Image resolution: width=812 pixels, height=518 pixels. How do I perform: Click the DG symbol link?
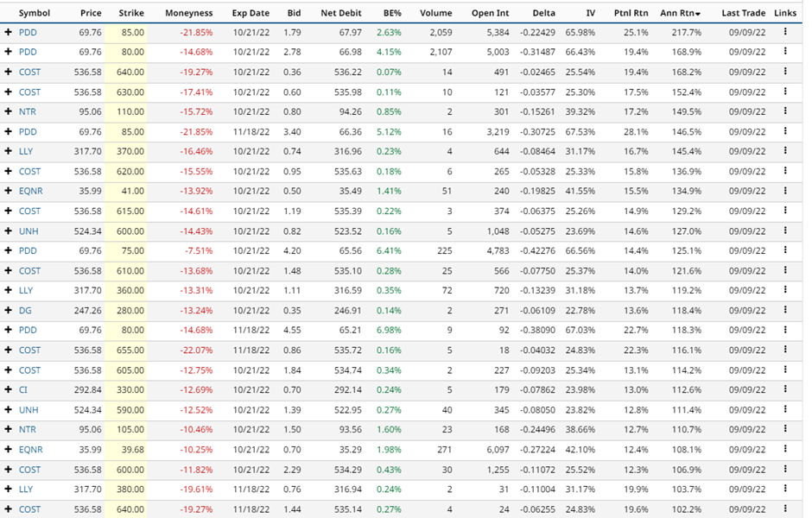coord(24,310)
